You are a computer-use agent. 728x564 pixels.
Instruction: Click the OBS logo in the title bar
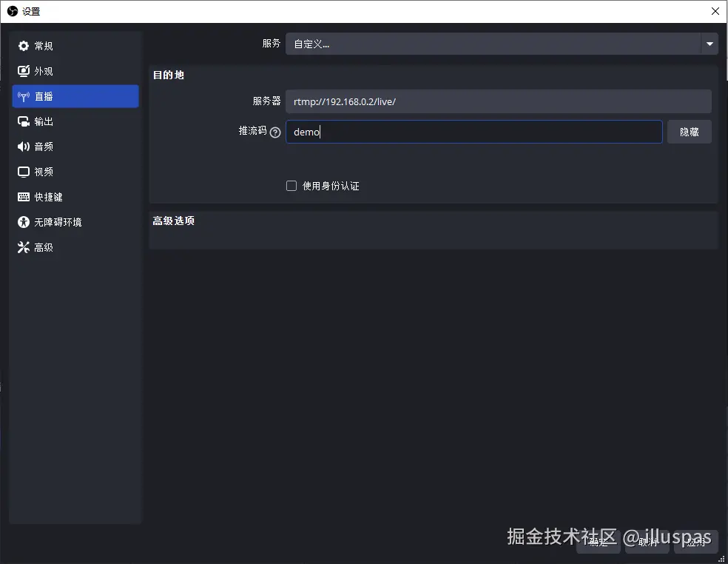pyautogui.click(x=13, y=11)
